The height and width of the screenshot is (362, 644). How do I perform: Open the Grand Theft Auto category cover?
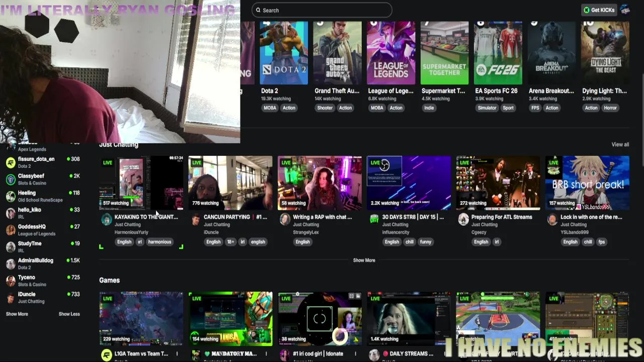click(337, 53)
